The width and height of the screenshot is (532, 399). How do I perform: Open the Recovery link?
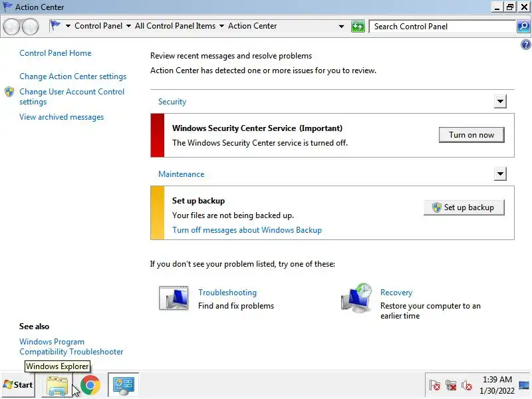[x=396, y=292]
